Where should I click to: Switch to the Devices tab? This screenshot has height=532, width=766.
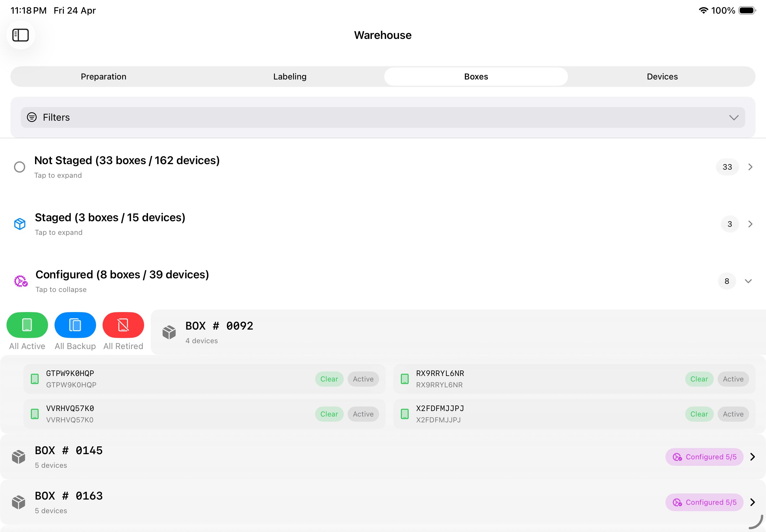point(661,76)
